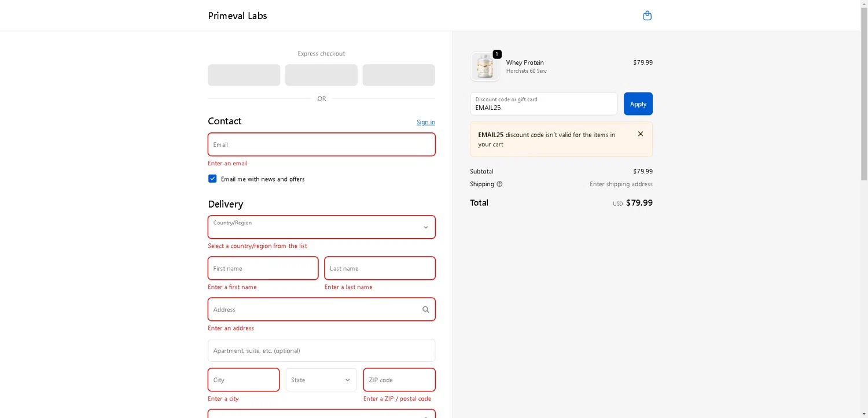
Task: Click 'Select a country/region from the list' error
Action: click(x=258, y=246)
